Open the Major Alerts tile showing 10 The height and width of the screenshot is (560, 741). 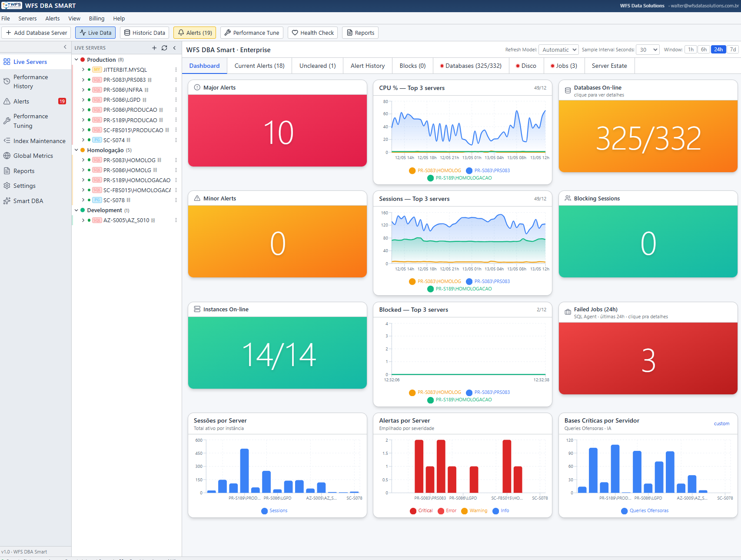click(277, 130)
